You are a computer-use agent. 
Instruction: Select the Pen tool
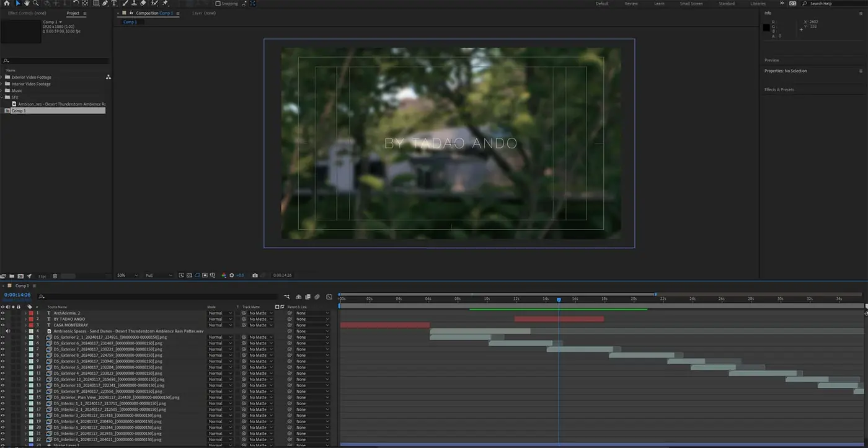pos(105,3)
